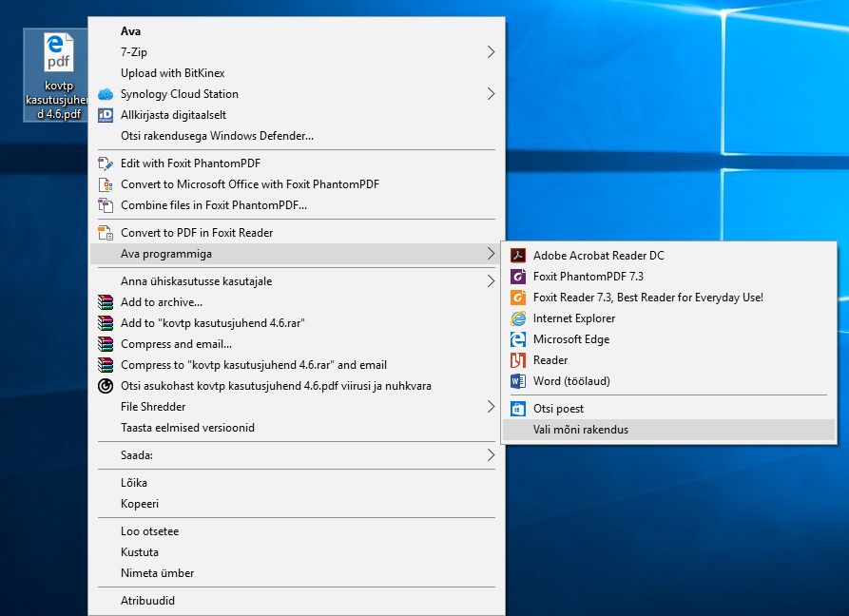The width and height of the screenshot is (849, 616).
Task: Click the Edit with Foxit PhantomPDF icon
Action: click(x=106, y=164)
